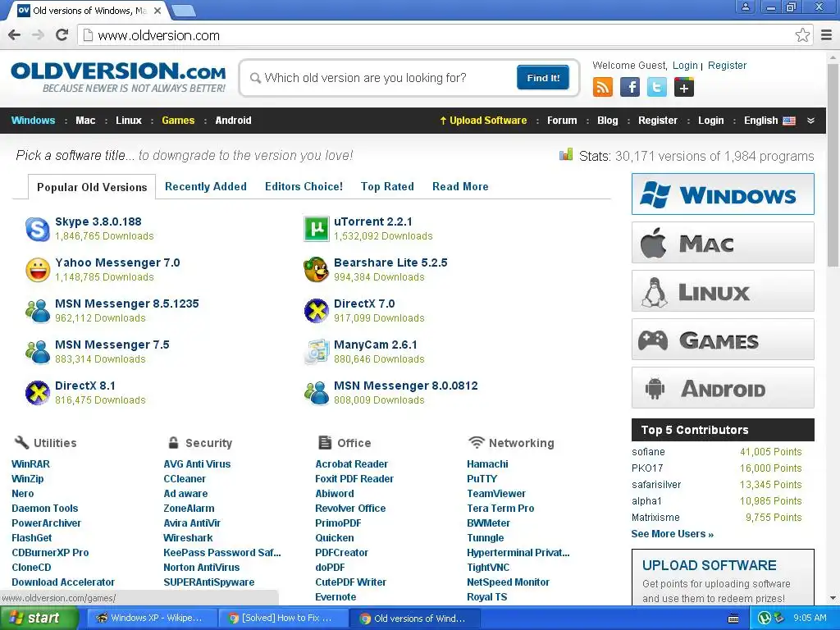
Task: Open Acrobat Reader link under Office
Action: [351, 464]
